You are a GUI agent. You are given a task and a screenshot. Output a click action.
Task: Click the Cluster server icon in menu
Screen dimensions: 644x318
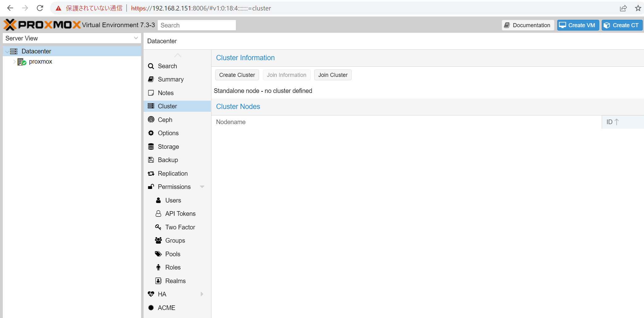click(151, 106)
